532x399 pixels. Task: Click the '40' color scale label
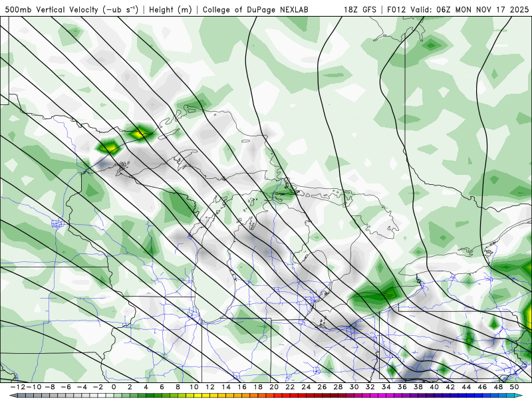click(x=434, y=387)
